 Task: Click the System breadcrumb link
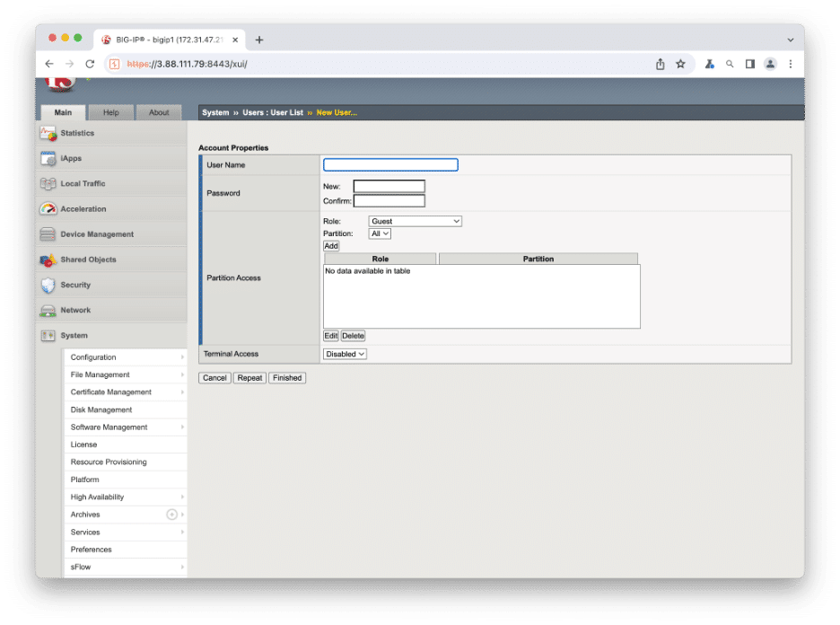(x=215, y=112)
